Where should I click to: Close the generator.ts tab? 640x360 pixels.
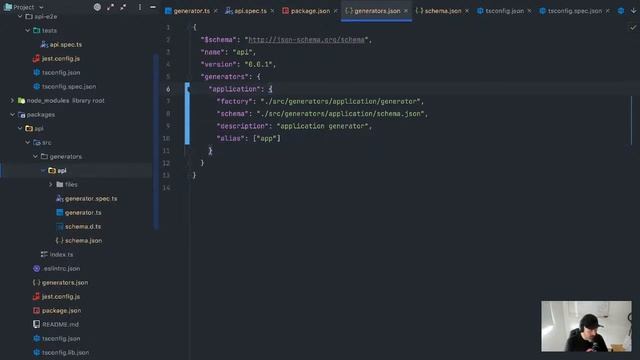coord(216,11)
